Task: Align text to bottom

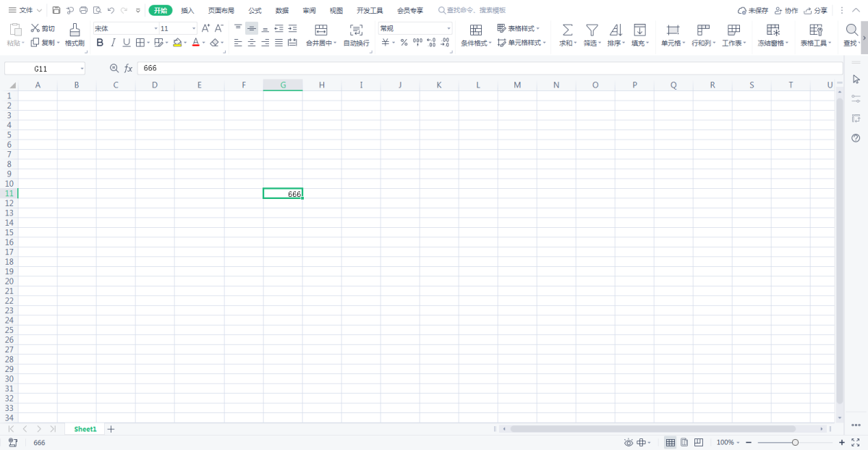Action: point(265,28)
